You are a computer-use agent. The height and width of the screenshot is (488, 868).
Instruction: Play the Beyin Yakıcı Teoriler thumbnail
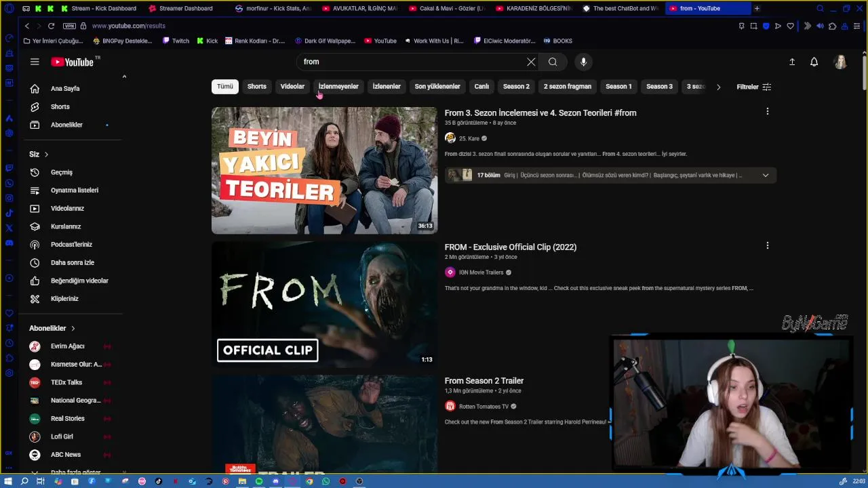click(x=324, y=170)
